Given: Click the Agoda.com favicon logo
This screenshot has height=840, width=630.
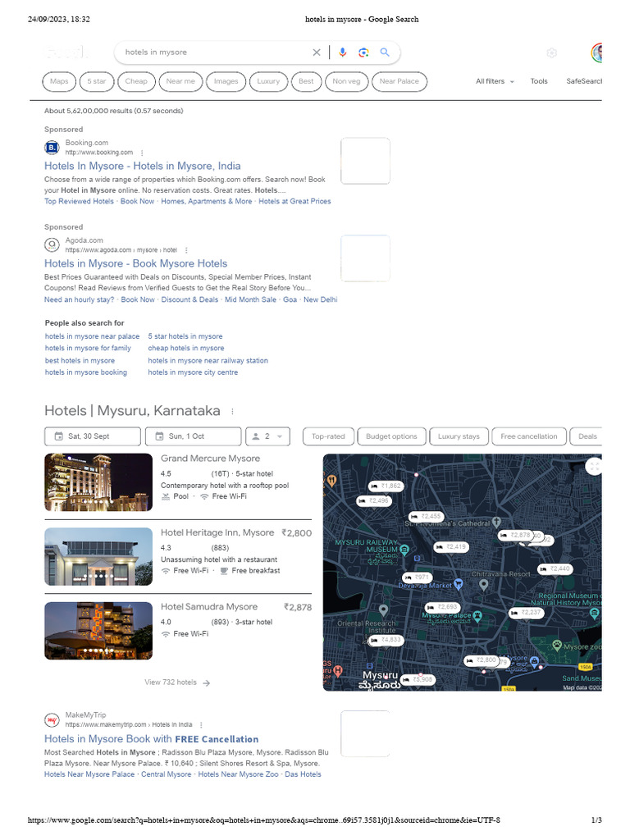Looking at the screenshot, I should coord(52,244).
